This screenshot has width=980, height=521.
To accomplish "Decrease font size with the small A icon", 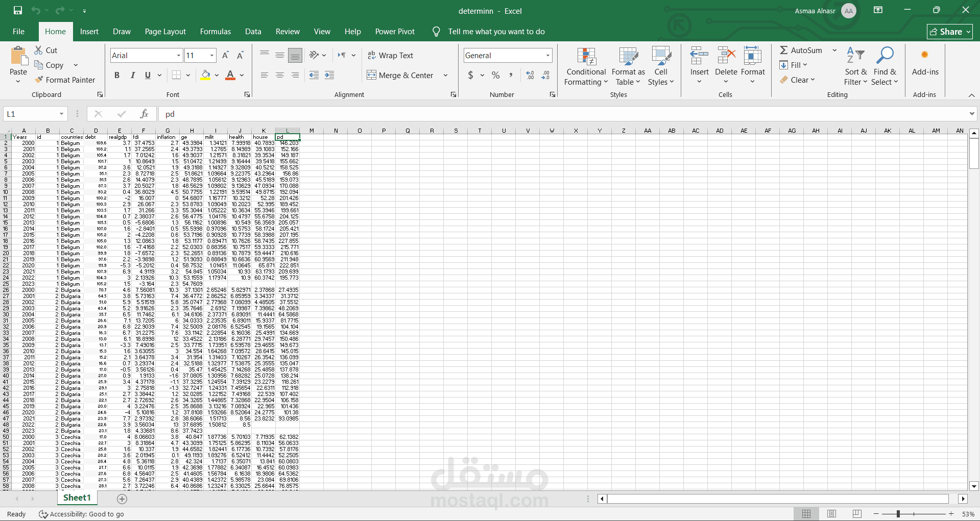I will [x=240, y=55].
